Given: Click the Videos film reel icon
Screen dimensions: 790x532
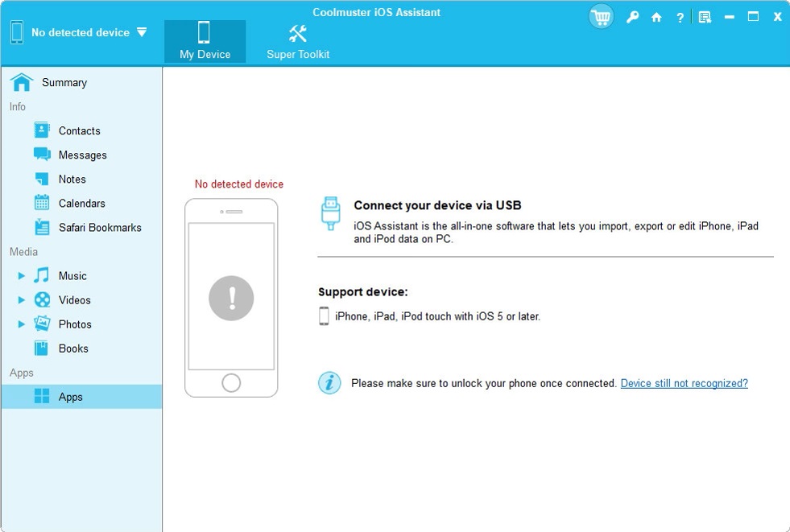Looking at the screenshot, I should [42, 299].
